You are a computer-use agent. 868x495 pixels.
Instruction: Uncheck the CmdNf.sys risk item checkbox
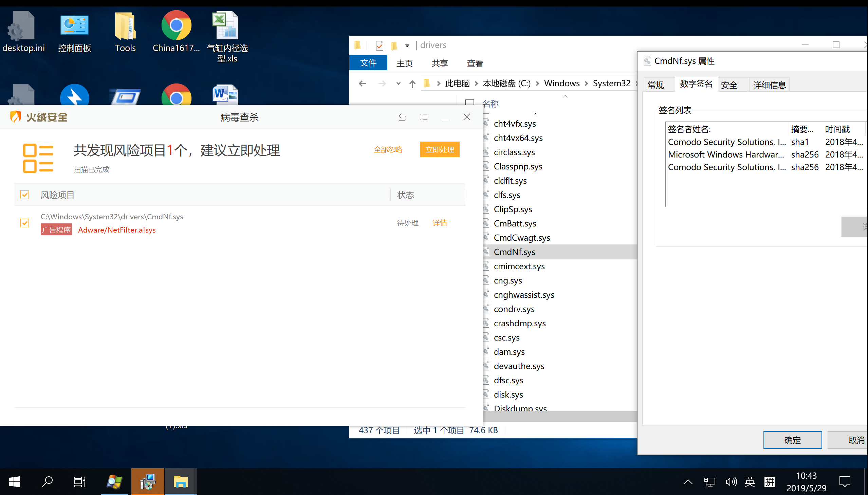click(x=24, y=223)
